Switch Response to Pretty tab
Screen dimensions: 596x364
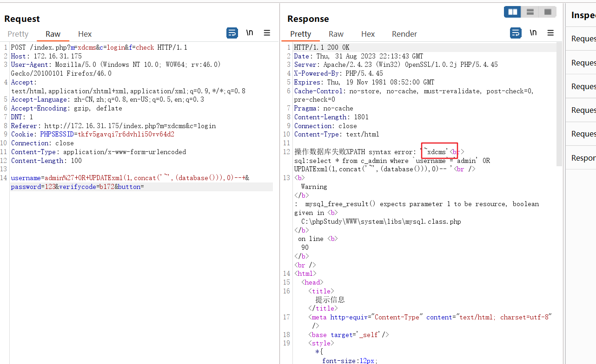301,34
